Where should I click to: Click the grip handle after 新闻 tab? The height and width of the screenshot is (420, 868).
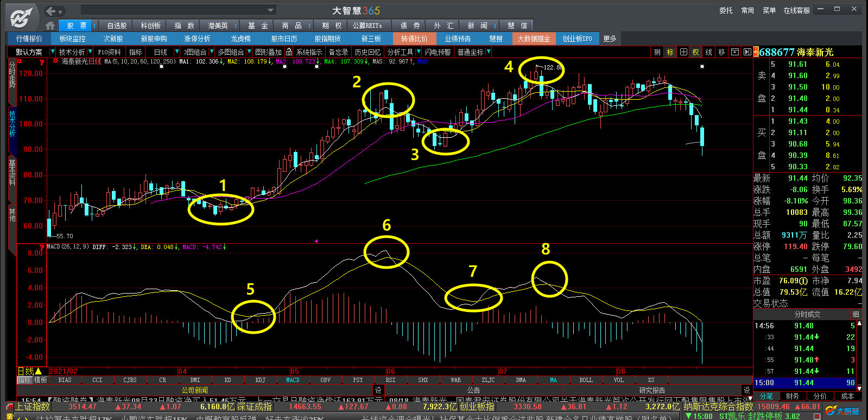click(x=495, y=26)
